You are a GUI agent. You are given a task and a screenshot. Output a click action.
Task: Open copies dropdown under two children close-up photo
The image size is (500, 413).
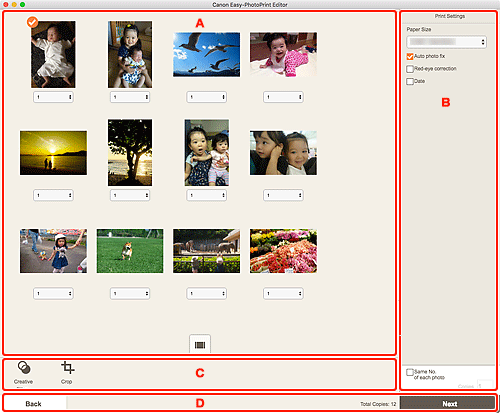click(283, 195)
